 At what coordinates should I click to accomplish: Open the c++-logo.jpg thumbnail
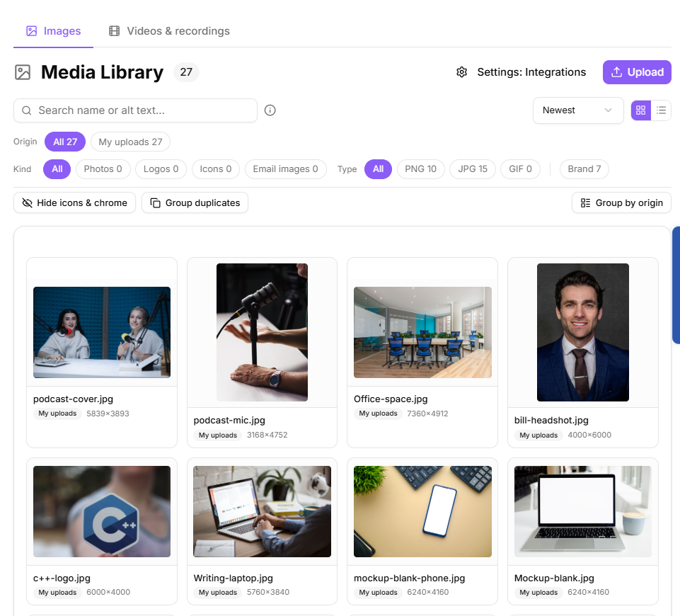(x=102, y=511)
